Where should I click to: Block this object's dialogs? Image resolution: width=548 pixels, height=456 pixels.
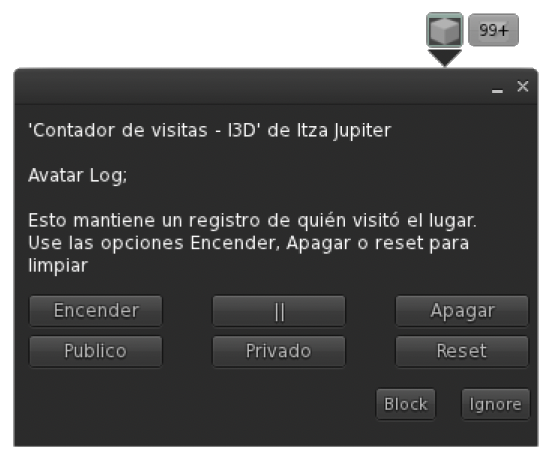(406, 404)
